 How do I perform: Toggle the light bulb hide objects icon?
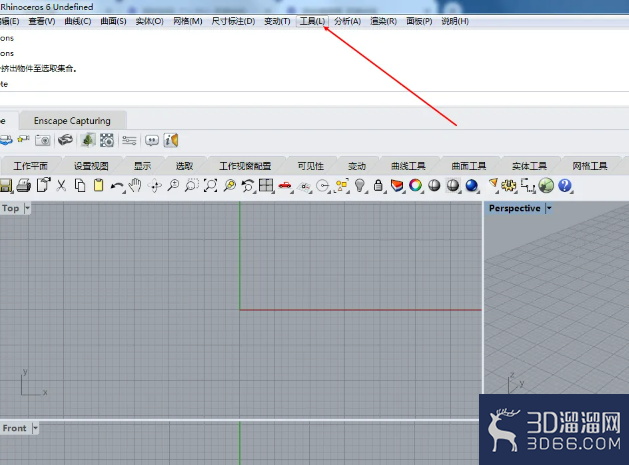[360, 185]
